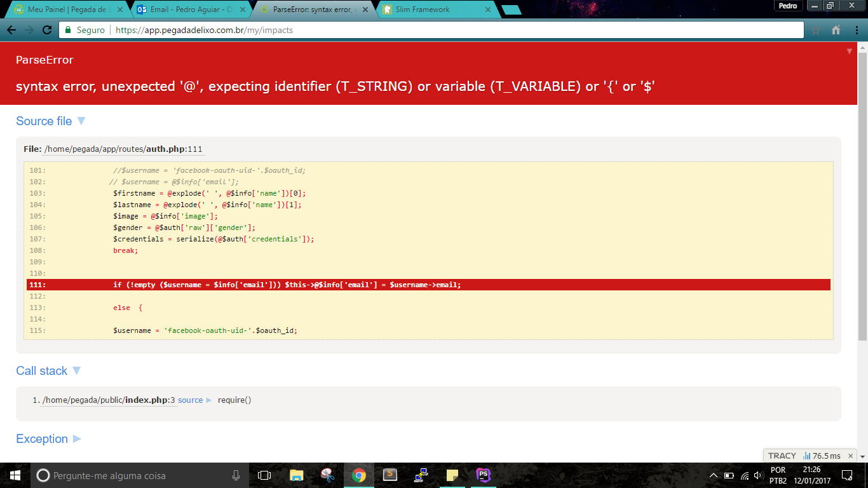The height and width of the screenshot is (488, 868).
Task: Click the battery tray icon
Action: click(729, 475)
